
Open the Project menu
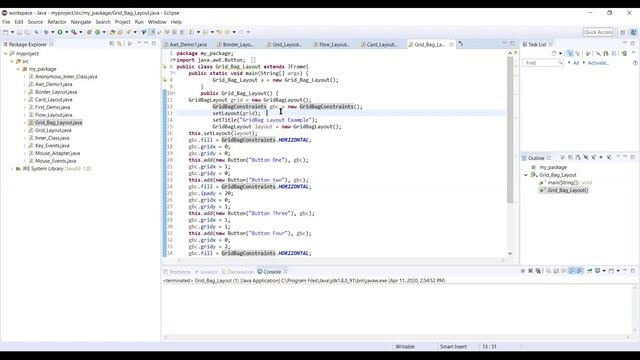[122, 22]
